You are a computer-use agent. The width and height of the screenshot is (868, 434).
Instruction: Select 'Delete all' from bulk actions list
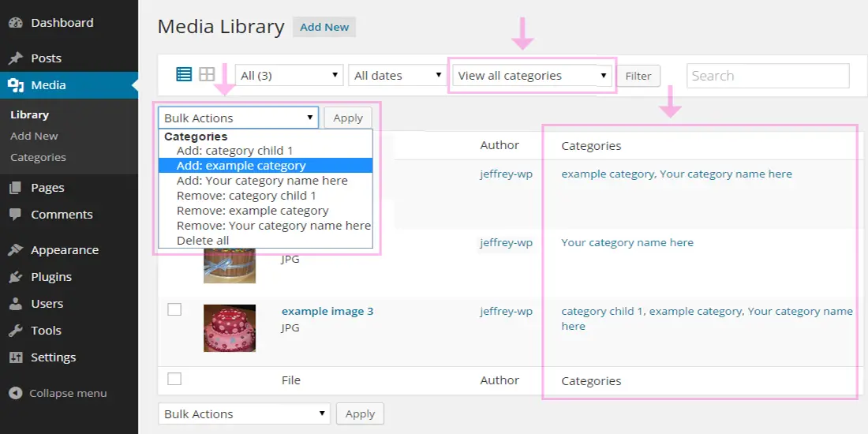point(203,241)
